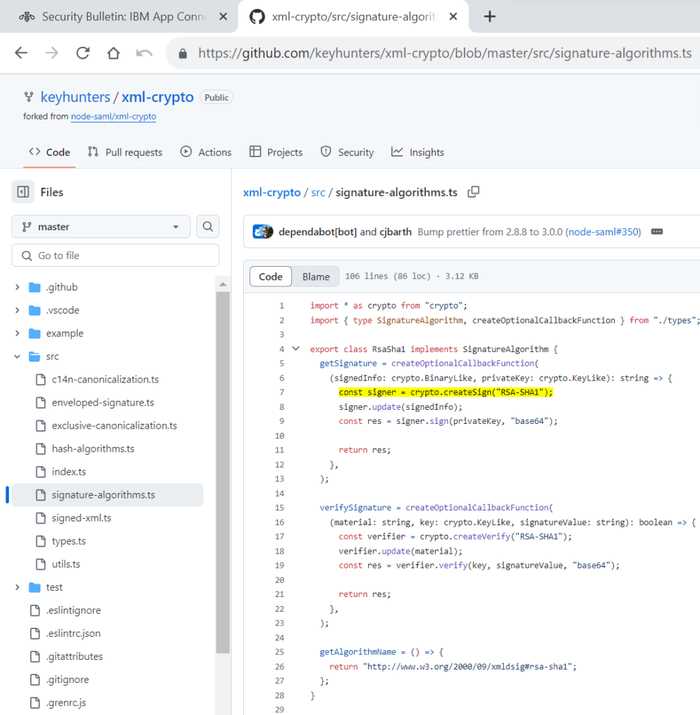The width and height of the screenshot is (700, 715).
Task: Open .gitignore file
Action: [x=67, y=679]
